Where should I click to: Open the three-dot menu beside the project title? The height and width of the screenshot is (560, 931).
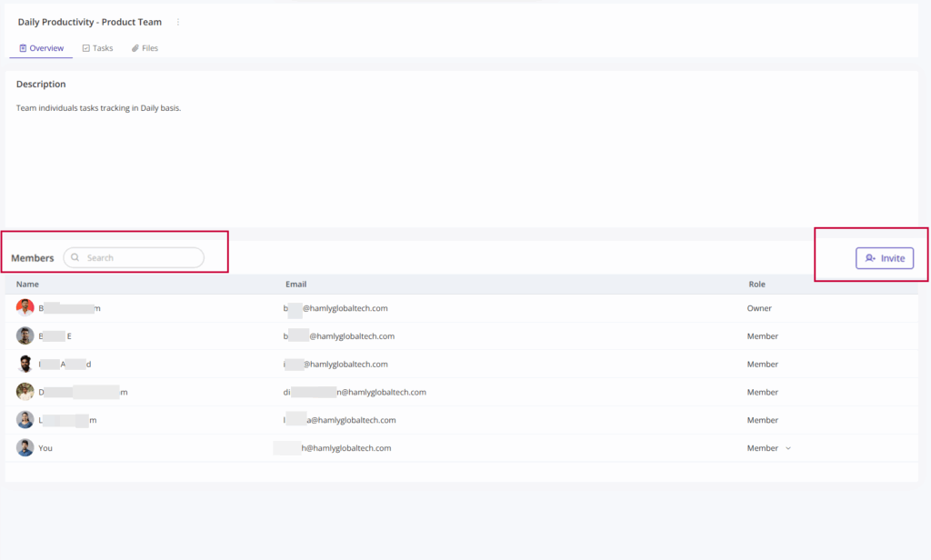click(178, 22)
